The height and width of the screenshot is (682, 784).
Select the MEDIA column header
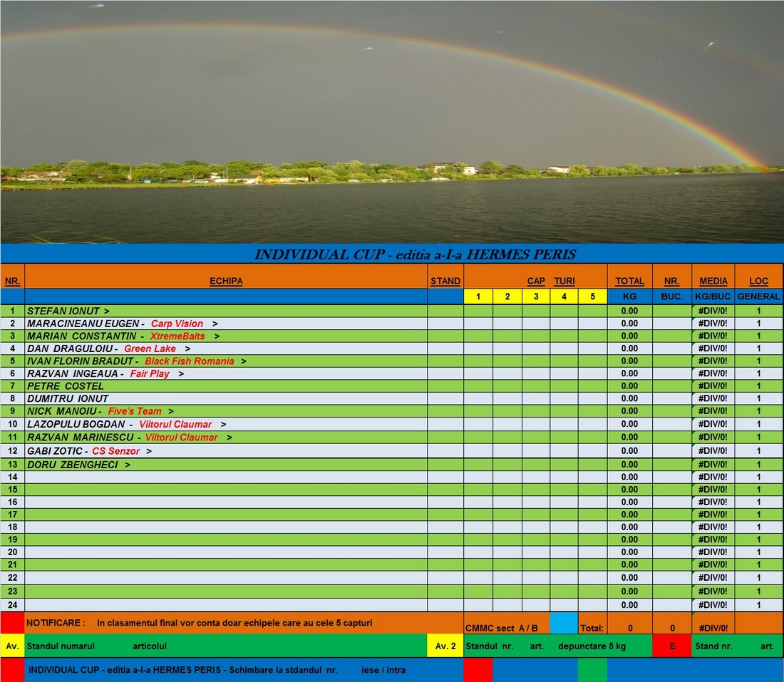click(x=713, y=281)
